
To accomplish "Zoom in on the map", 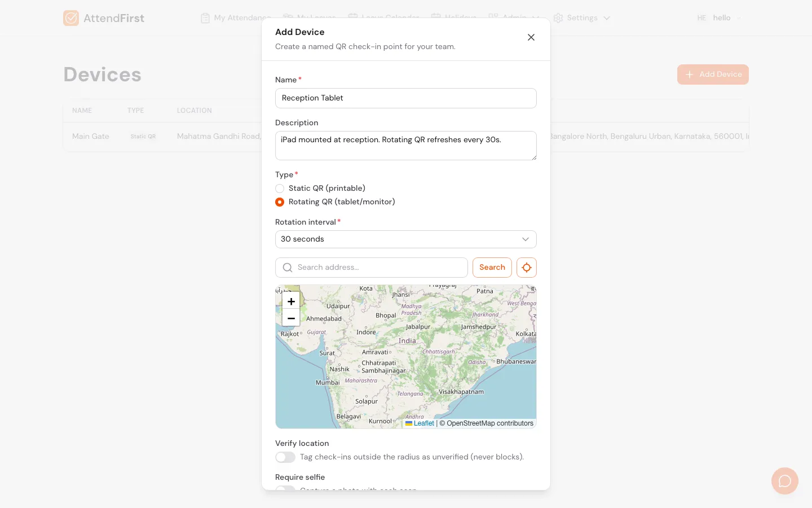I will pyautogui.click(x=291, y=301).
